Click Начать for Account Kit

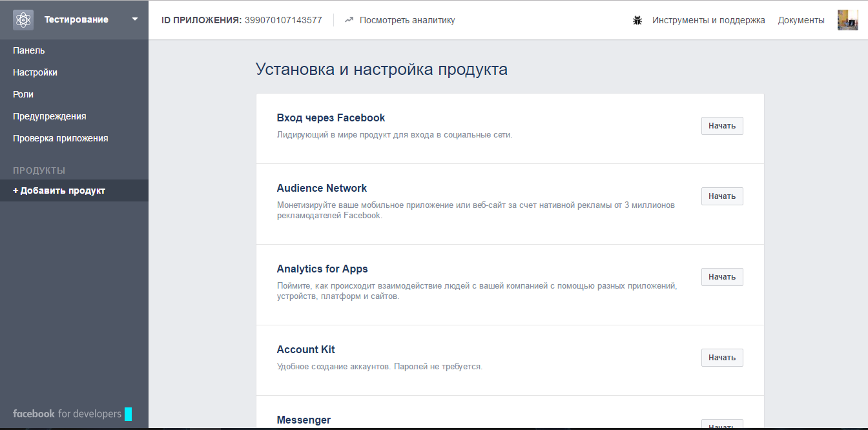click(x=722, y=358)
